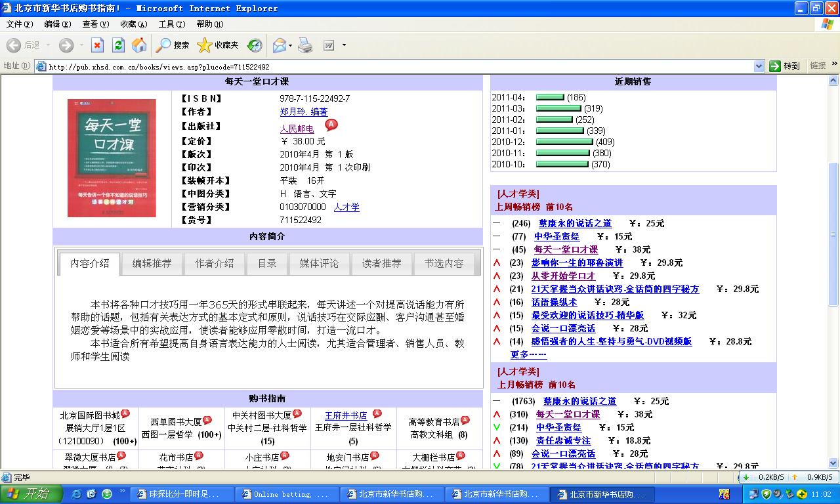This screenshot has height=504, width=840.
Task: Open the Forward button history dropdown arrow
Action: point(81,45)
